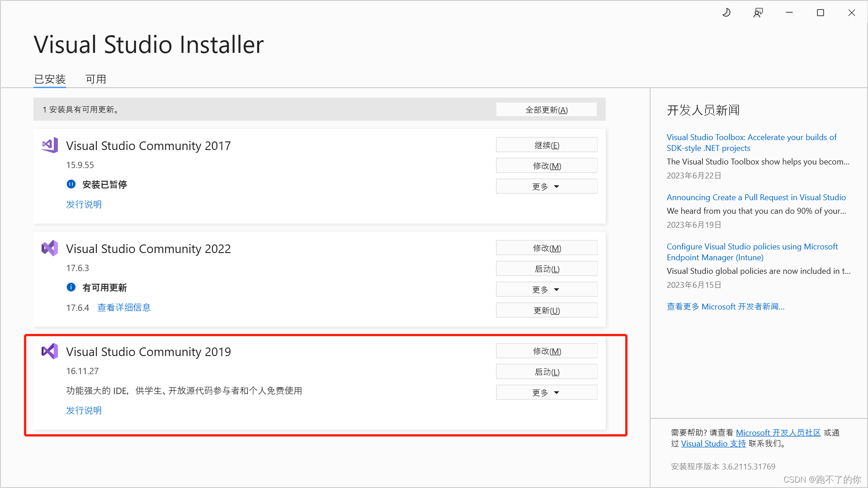Click Visual Studio Community 2017 logo icon
This screenshot has height=488, width=868.
click(50, 145)
